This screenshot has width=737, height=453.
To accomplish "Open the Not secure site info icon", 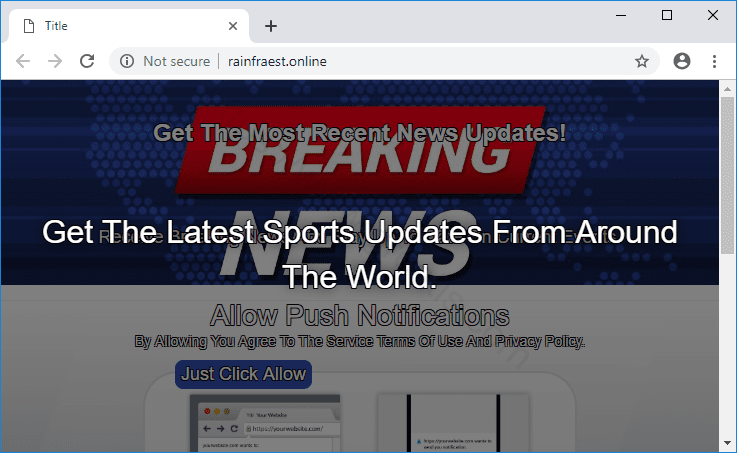I will (127, 61).
